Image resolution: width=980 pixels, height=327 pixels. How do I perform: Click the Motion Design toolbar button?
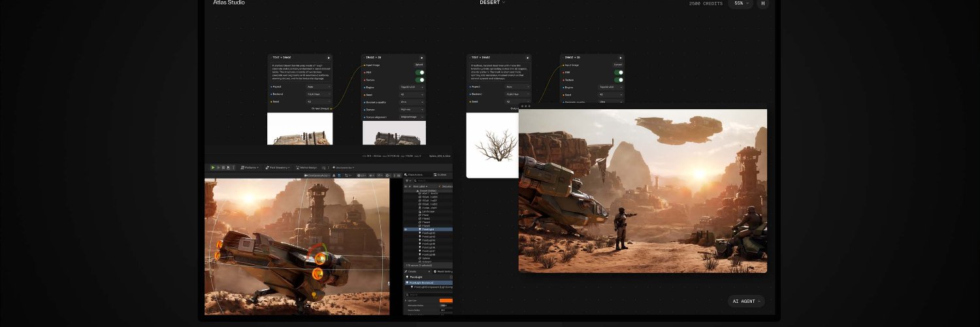pyautogui.click(x=306, y=167)
